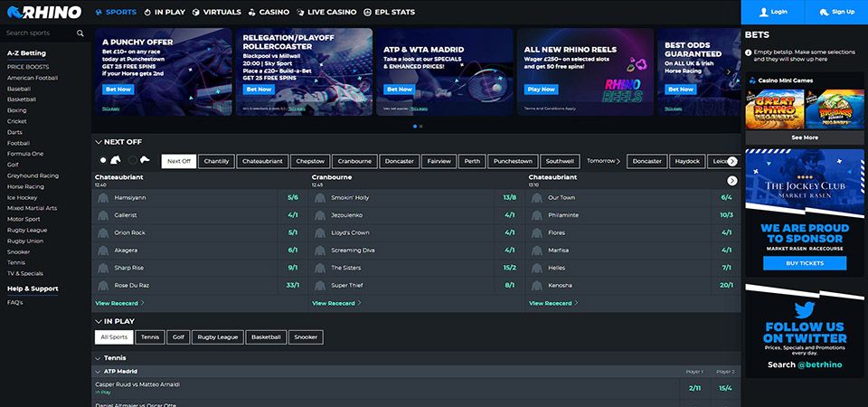Viewport: 868px width, 407px height.
Task: Click the Jockey Club Market Rasen banner
Action: [805, 213]
